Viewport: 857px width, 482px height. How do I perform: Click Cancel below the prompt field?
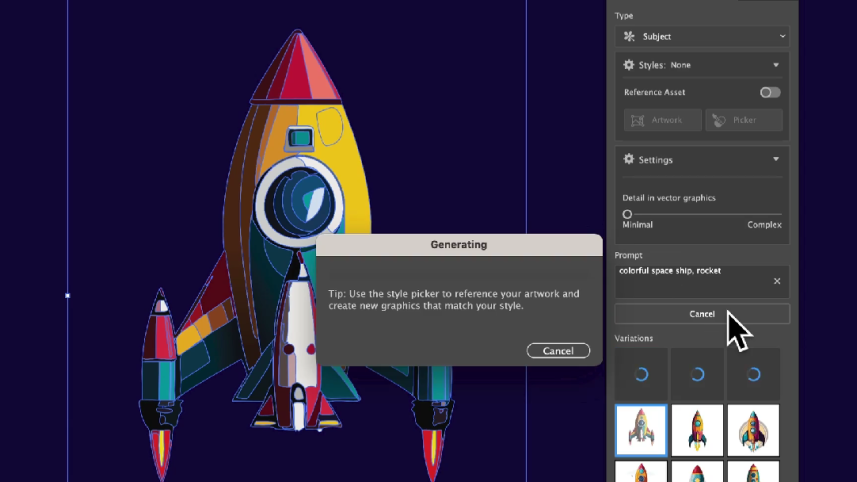point(702,314)
